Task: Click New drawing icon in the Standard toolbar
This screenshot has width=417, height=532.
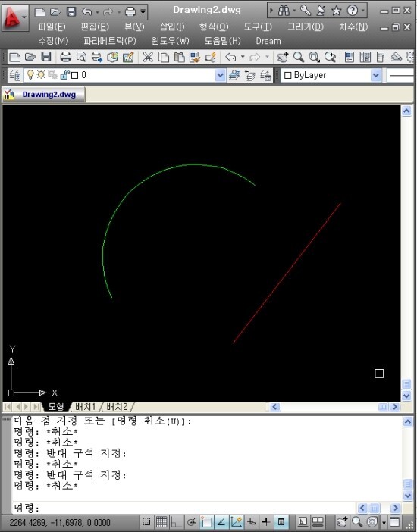Action: pos(14,57)
